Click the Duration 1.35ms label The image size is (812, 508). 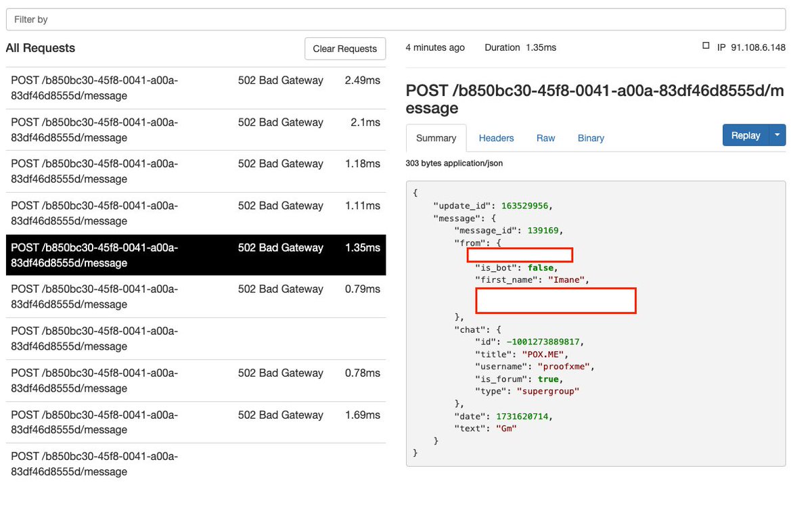coord(520,47)
